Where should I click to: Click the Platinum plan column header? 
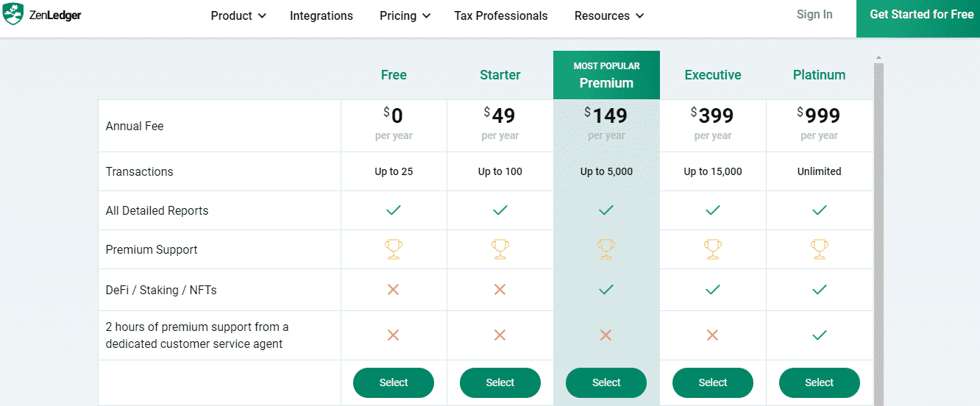[x=820, y=75]
